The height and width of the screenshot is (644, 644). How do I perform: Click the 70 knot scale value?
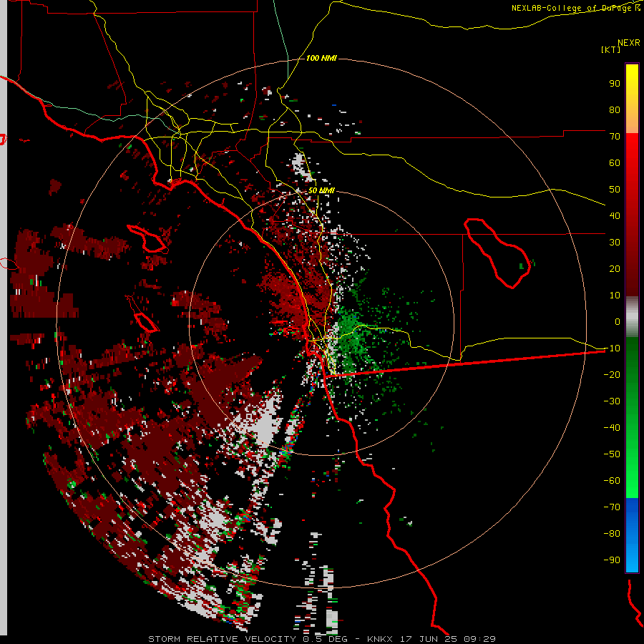(x=615, y=137)
